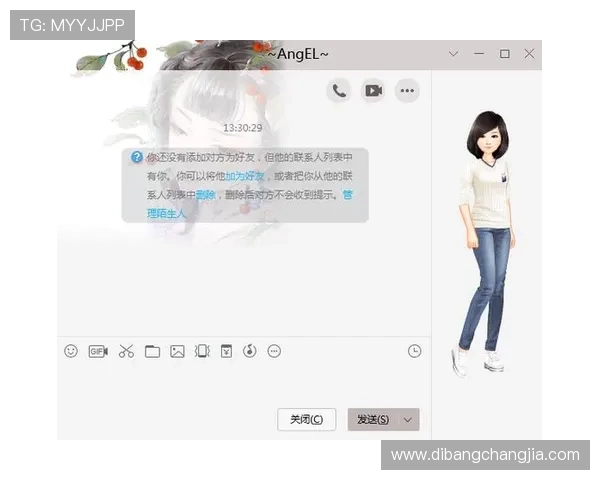Image resolution: width=600 pixels, height=480 pixels.
Task: Select the scissors screenshot tool
Action: pos(126,351)
